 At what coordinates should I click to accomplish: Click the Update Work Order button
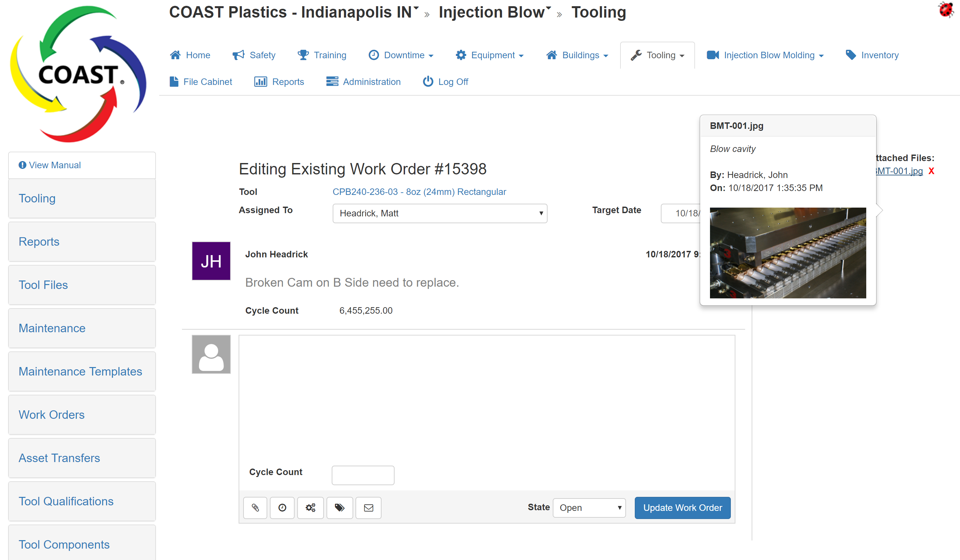point(682,508)
